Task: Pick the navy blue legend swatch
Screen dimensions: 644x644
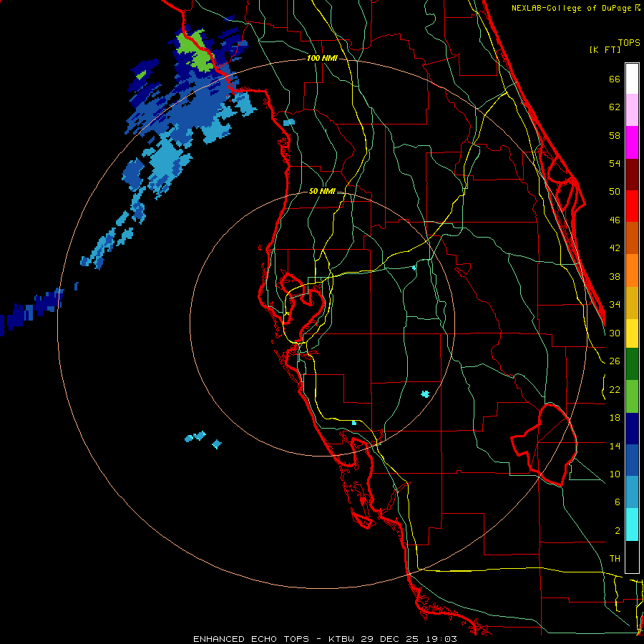Action: click(632, 429)
